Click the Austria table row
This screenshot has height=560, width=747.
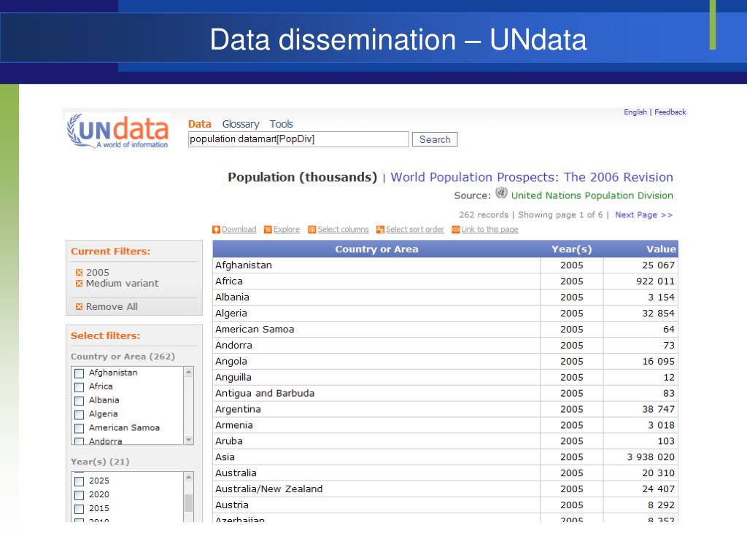pos(446,505)
